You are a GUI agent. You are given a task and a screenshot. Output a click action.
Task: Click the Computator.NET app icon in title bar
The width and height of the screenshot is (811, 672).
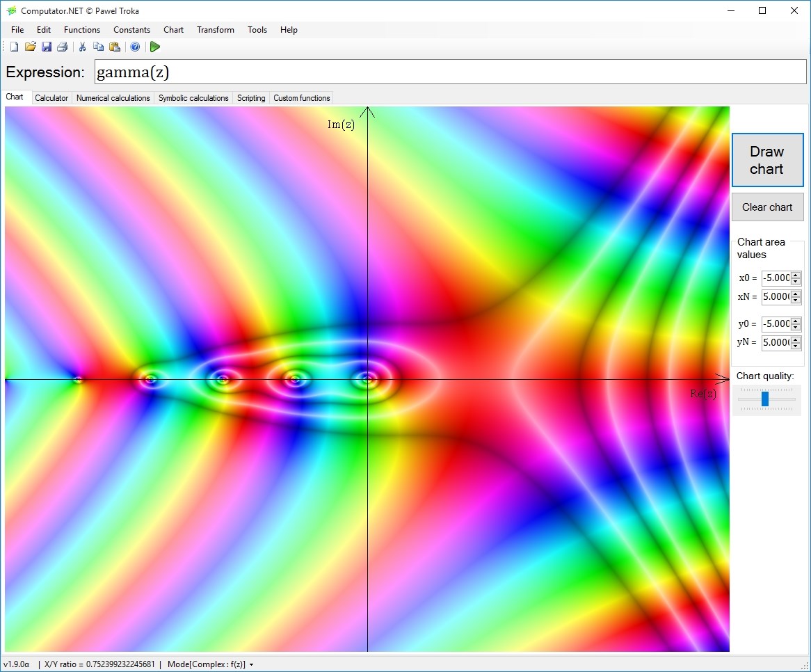[11, 11]
